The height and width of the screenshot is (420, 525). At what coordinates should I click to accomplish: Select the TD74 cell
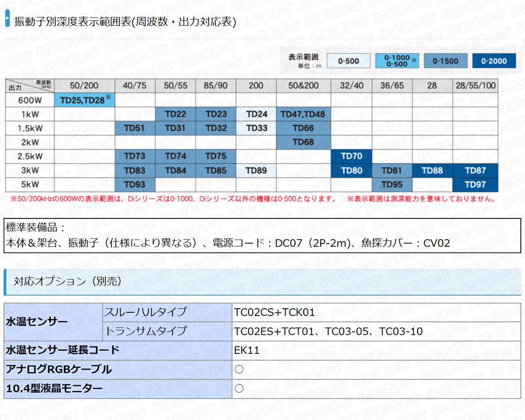[175, 156]
